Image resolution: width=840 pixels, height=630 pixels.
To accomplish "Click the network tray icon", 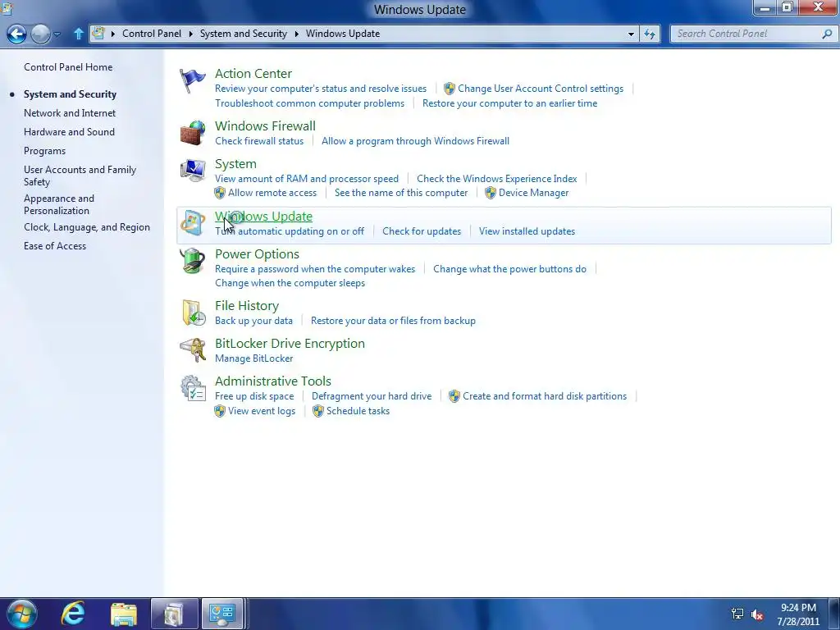I will (737, 614).
